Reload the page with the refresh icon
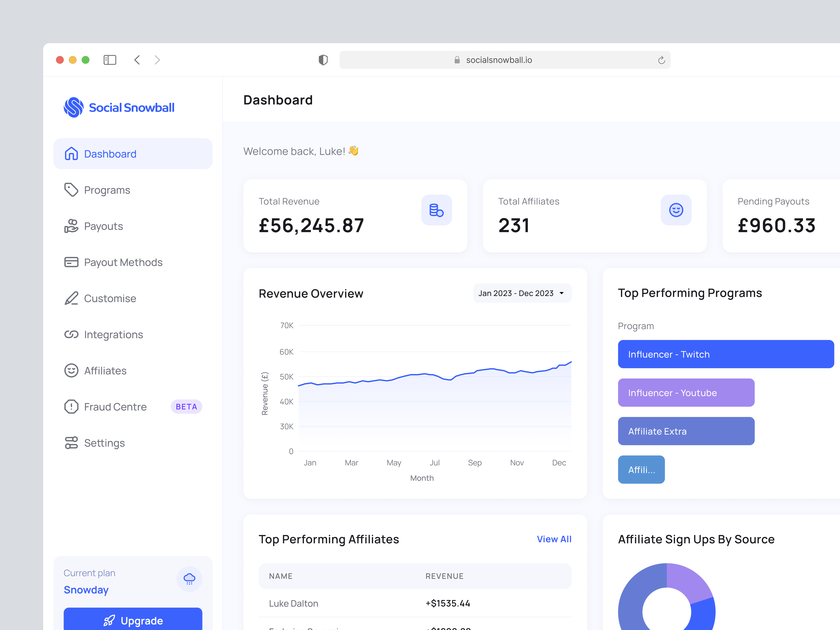840x630 pixels. [661, 60]
